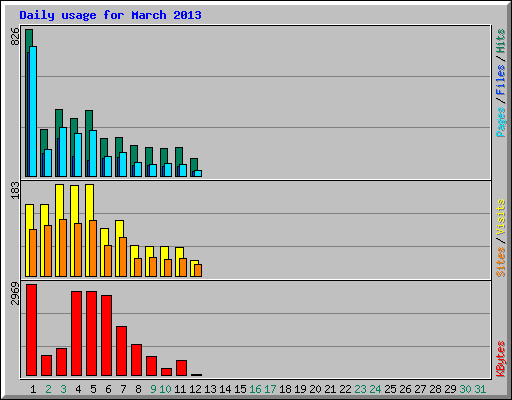
Task: Select the red KBytes bar for day 8
Action: point(136,360)
